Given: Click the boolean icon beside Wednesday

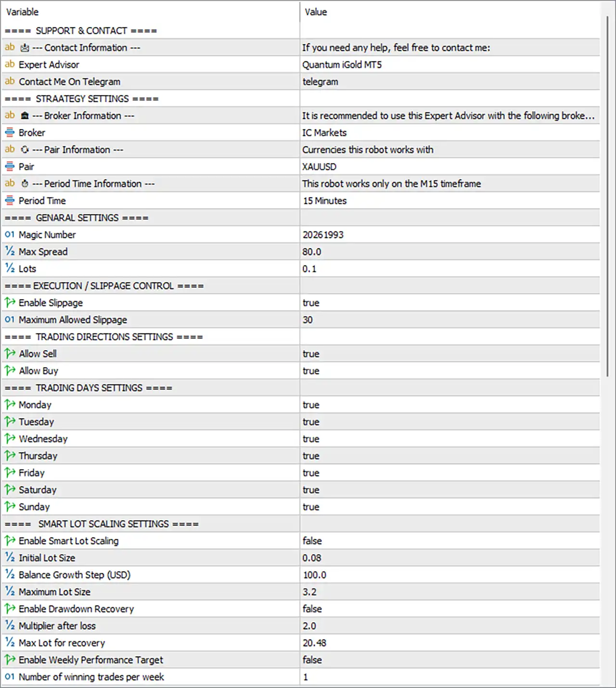Looking at the screenshot, I should coord(10,439).
